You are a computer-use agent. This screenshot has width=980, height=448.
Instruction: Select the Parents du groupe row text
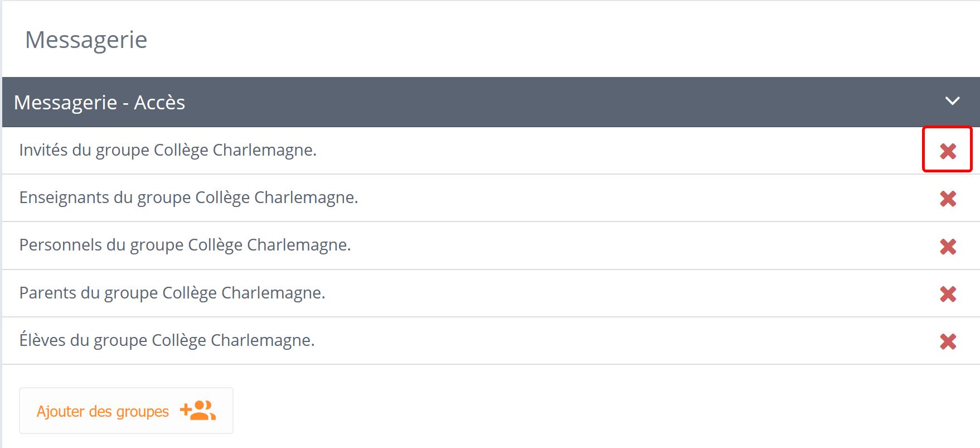pos(172,293)
